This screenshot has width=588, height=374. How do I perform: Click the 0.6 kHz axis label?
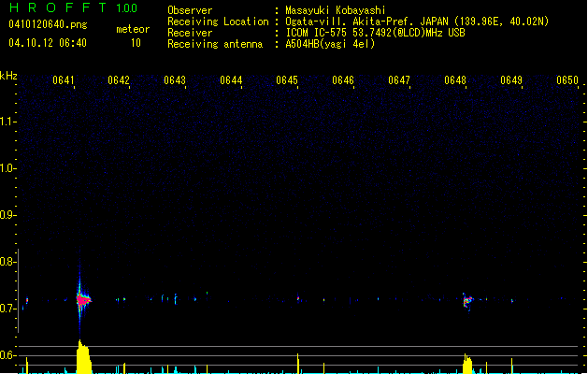click(x=7, y=355)
